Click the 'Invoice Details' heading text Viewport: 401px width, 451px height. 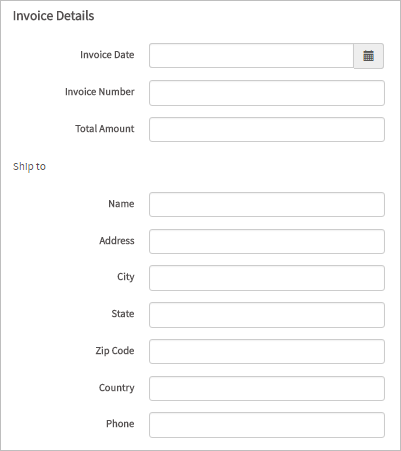point(53,16)
